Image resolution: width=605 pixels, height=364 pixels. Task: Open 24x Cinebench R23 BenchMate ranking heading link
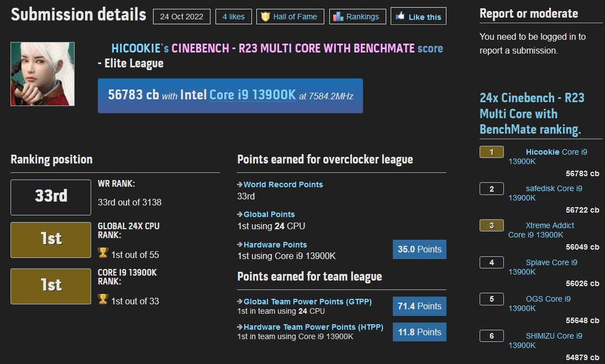(532, 114)
